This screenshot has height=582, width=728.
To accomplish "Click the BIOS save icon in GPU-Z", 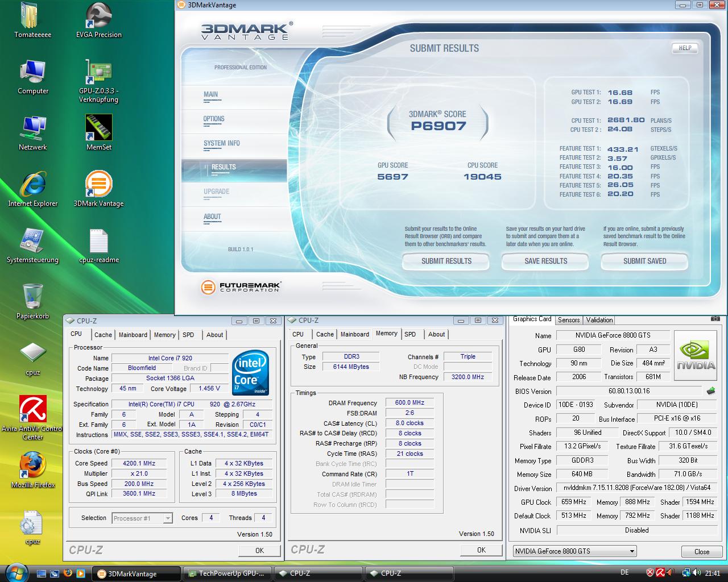I will pos(710,391).
